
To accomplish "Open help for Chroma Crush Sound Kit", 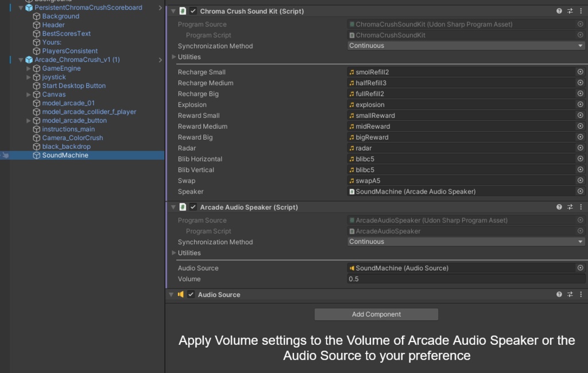I will (x=559, y=11).
